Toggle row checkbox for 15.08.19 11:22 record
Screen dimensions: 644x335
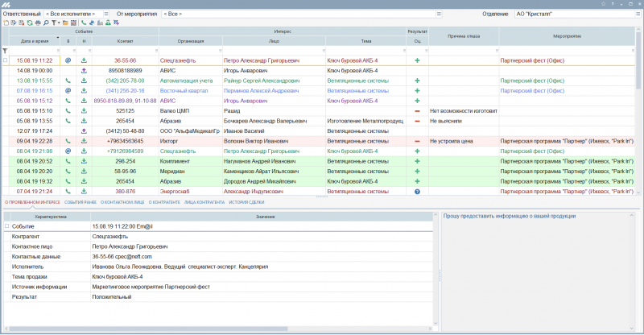(6, 60)
